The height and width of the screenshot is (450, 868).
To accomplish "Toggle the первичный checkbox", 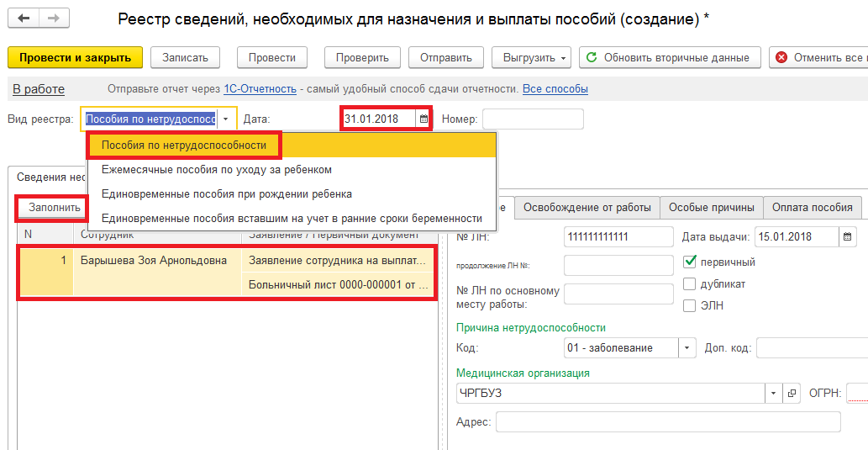I will point(689,262).
